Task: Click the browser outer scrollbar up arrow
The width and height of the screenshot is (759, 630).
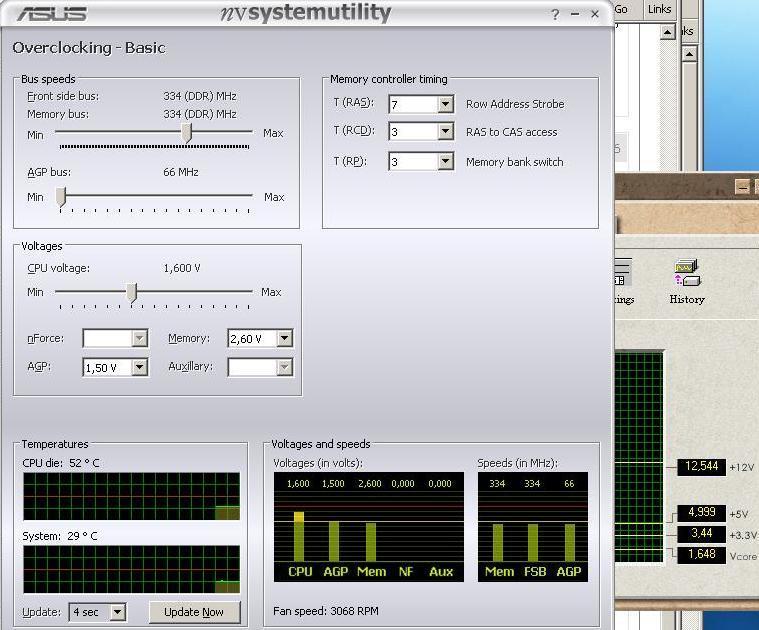Action: point(689,54)
